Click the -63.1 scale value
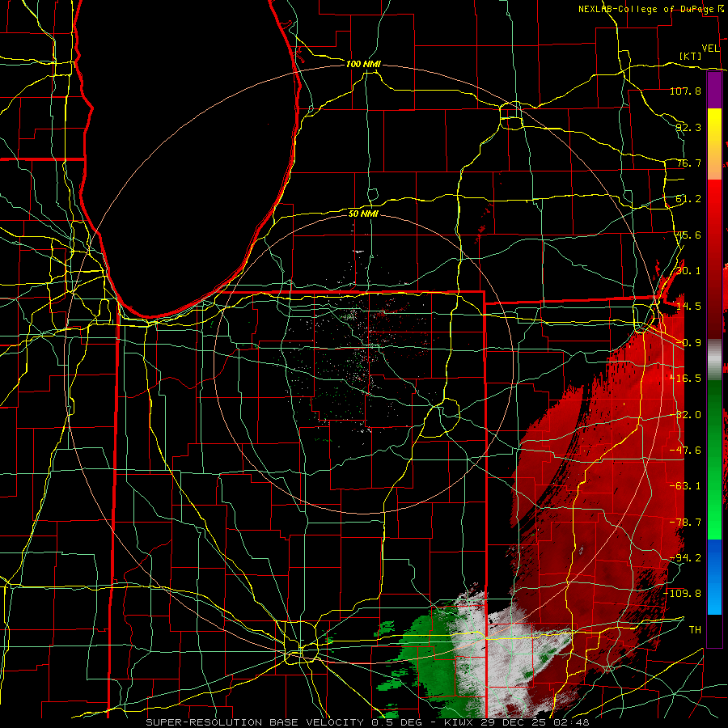Image resolution: width=728 pixels, height=728 pixels. [685, 486]
